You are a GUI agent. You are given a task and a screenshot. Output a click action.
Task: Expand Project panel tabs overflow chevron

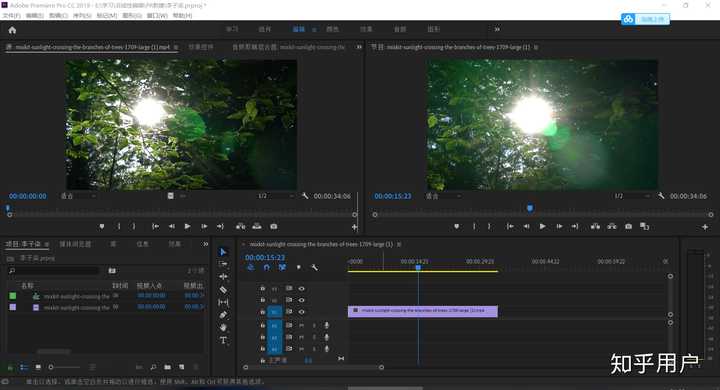coord(205,244)
